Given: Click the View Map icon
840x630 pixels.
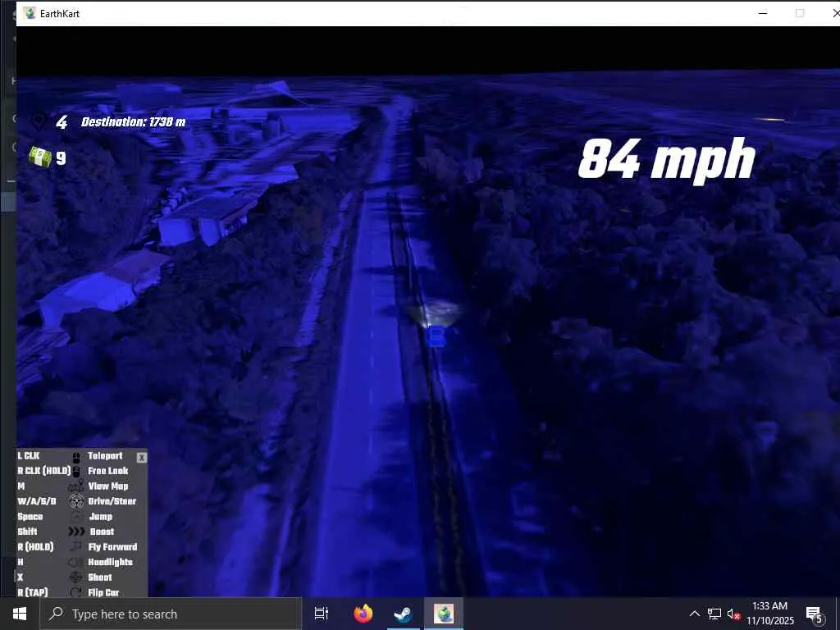Looking at the screenshot, I should point(76,486).
